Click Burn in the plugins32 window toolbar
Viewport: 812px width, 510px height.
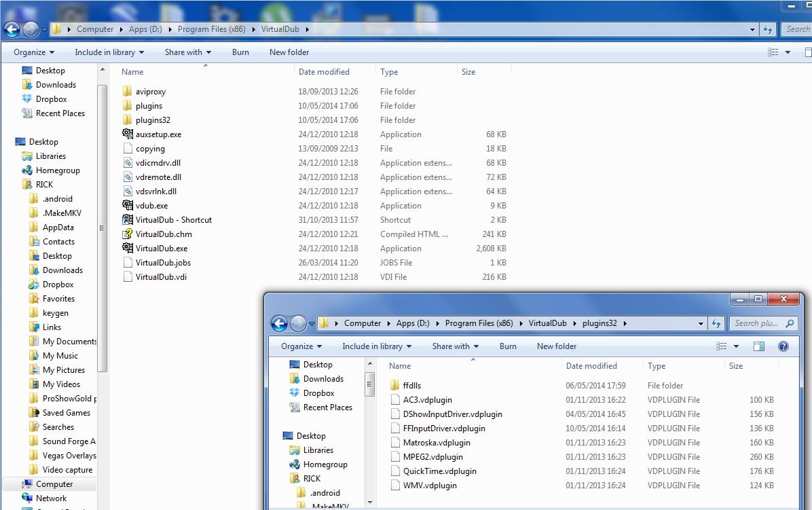(x=508, y=346)
